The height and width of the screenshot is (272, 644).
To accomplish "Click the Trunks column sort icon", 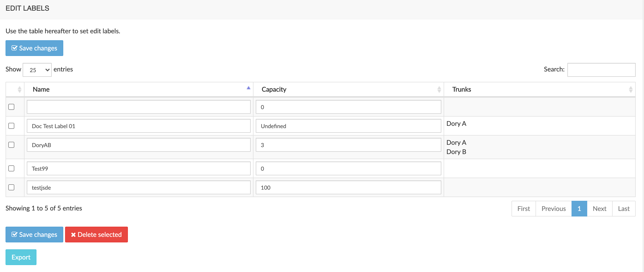I will [631, 90].
